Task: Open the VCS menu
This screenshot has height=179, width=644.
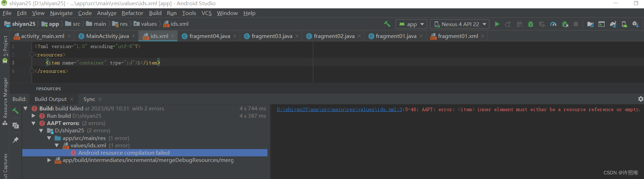Action: click(x=207, y=13)
